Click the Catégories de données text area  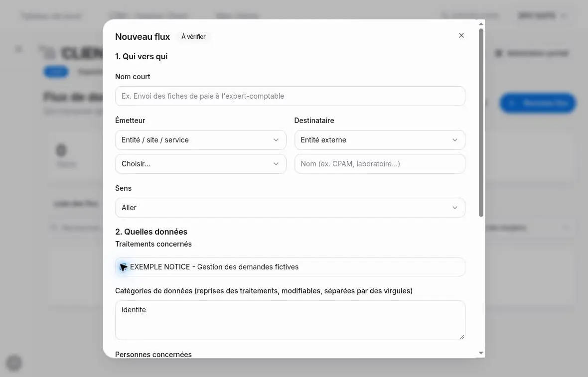click(290, 320)
